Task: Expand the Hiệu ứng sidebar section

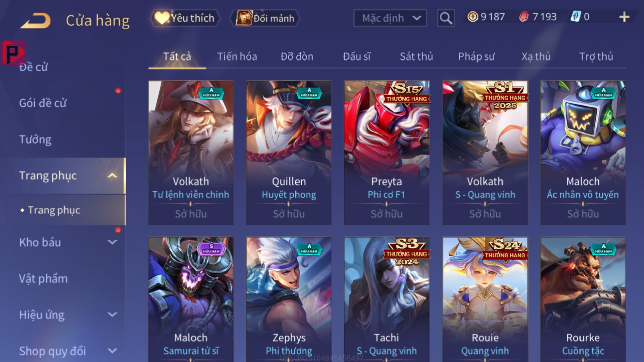Action: click(x=112, y=315)
